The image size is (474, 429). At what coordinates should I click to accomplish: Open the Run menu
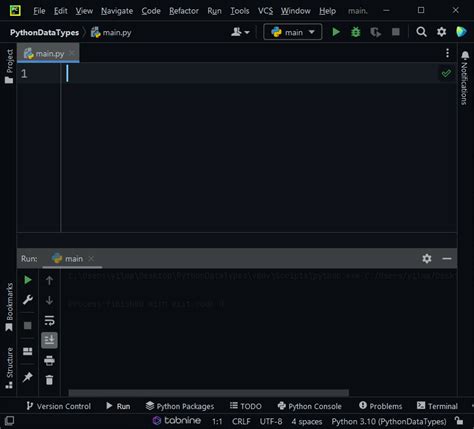point(214,11)
